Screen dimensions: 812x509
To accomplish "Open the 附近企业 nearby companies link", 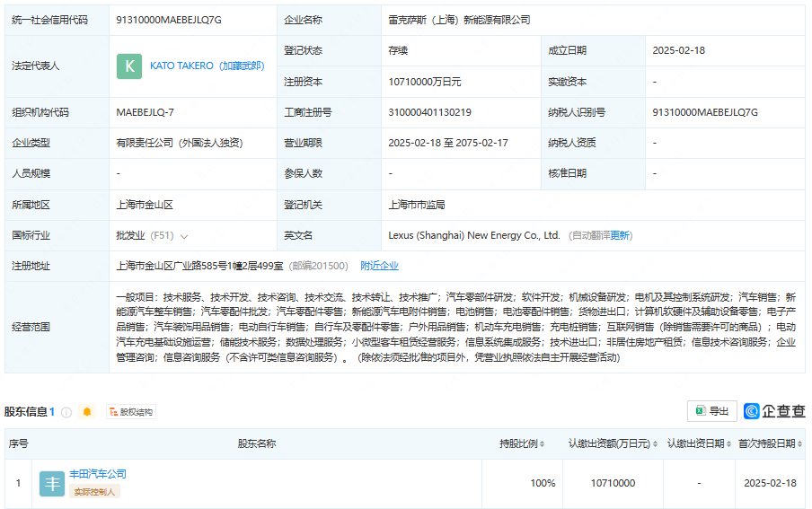I will pos(380,266).
